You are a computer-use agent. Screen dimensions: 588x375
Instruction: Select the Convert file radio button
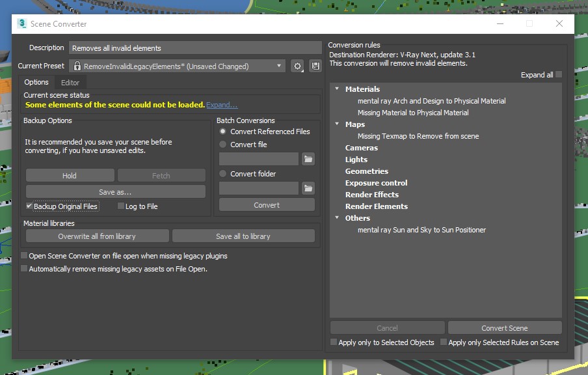pyautogui.click(x=222, y=144)
